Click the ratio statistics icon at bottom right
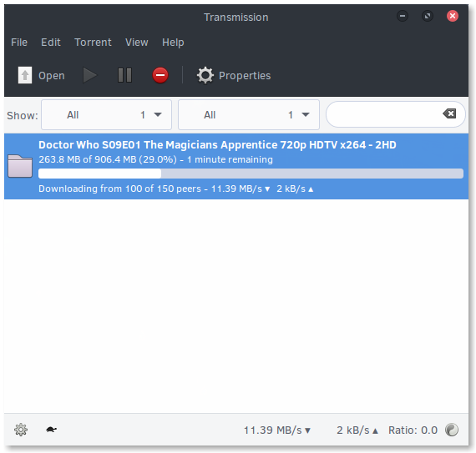This screenshot has width=476, height=453. pos(452,430)
